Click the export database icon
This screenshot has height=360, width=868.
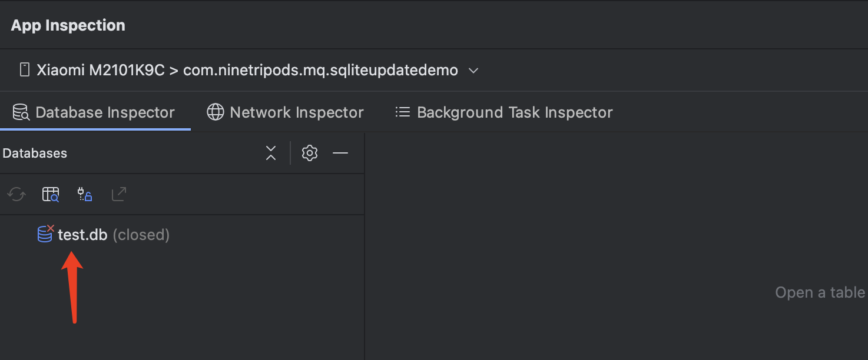pyautogui.click(x=119, y=194)
